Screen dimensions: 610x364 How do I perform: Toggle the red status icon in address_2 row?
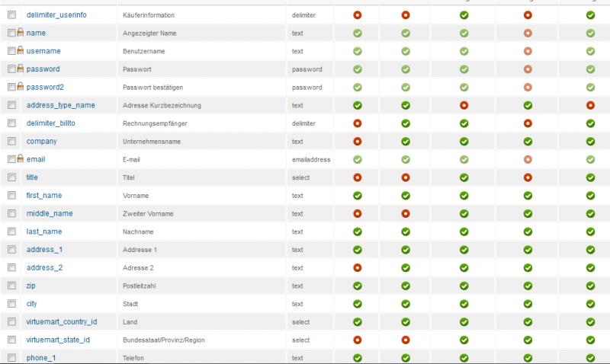pyautogui.click(x=357, y=267)
